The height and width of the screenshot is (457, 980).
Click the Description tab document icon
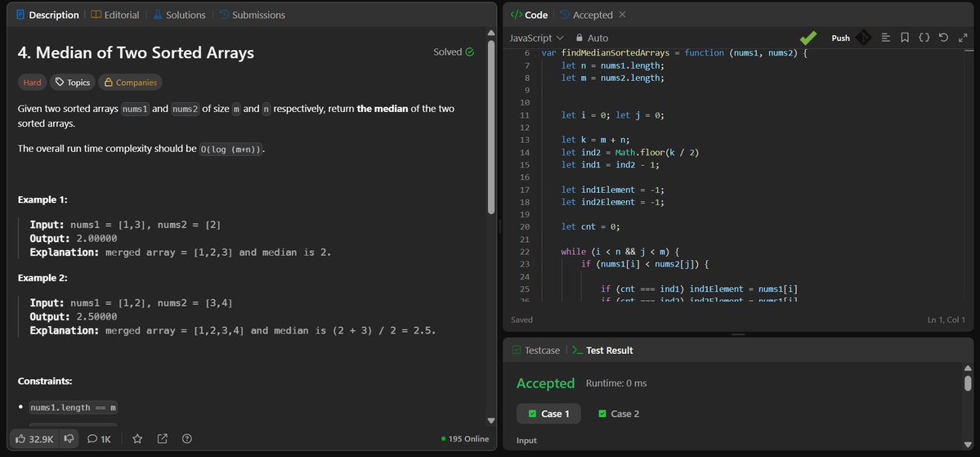click(x=20, y=15)
